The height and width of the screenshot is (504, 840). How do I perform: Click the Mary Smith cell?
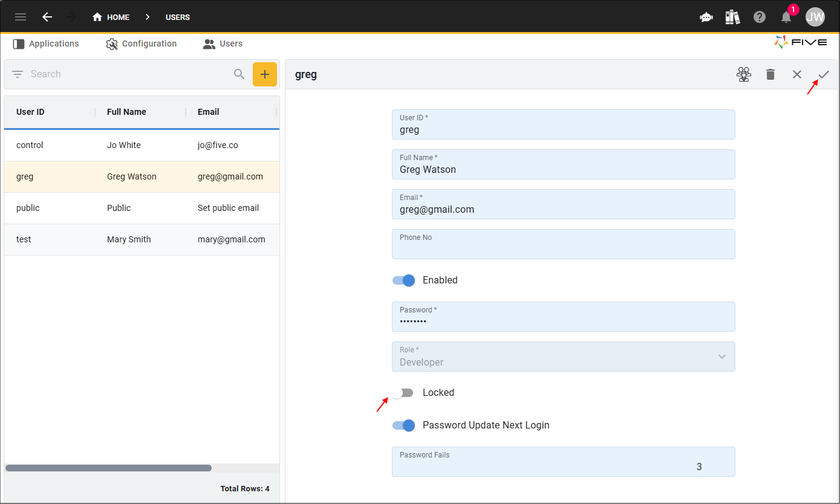pos(129,239)
